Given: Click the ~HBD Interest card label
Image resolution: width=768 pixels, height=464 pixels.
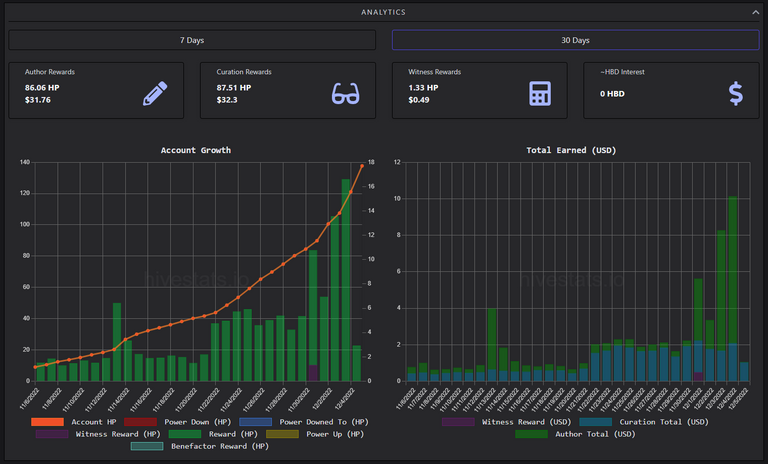Looking at the screenshot, I should (622, 72).
